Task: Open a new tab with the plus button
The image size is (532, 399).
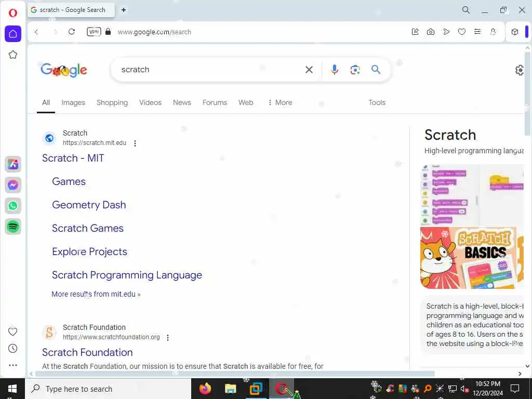Action: (x=124, y=10)
